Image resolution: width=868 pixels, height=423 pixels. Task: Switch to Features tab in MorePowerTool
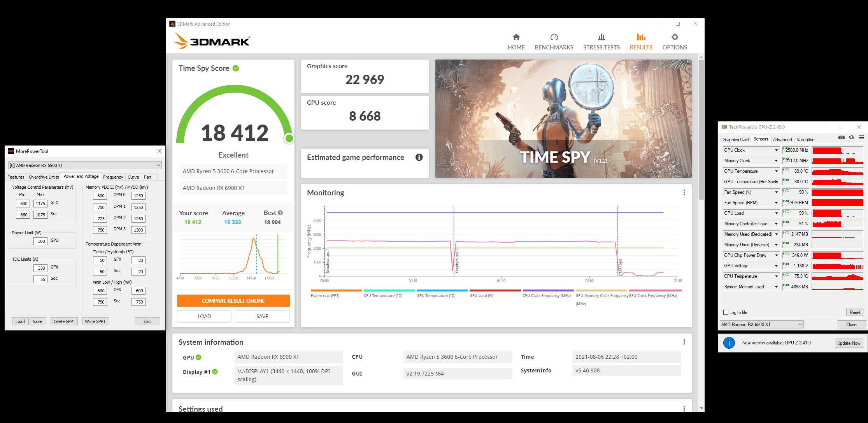point(16,177)
